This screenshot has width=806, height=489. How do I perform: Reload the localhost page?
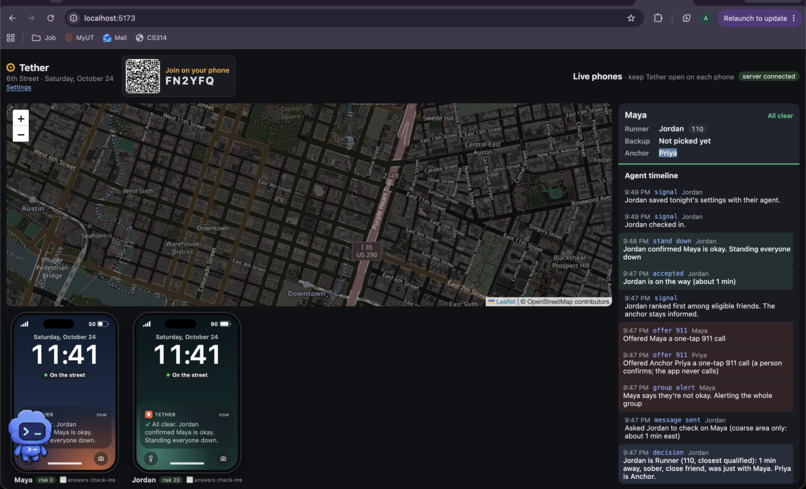[50, 18]
